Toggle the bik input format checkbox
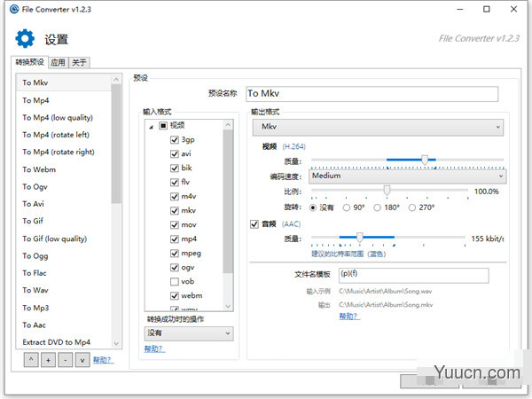The height and width of the screenshot is (399, 532). click(175, 168)
